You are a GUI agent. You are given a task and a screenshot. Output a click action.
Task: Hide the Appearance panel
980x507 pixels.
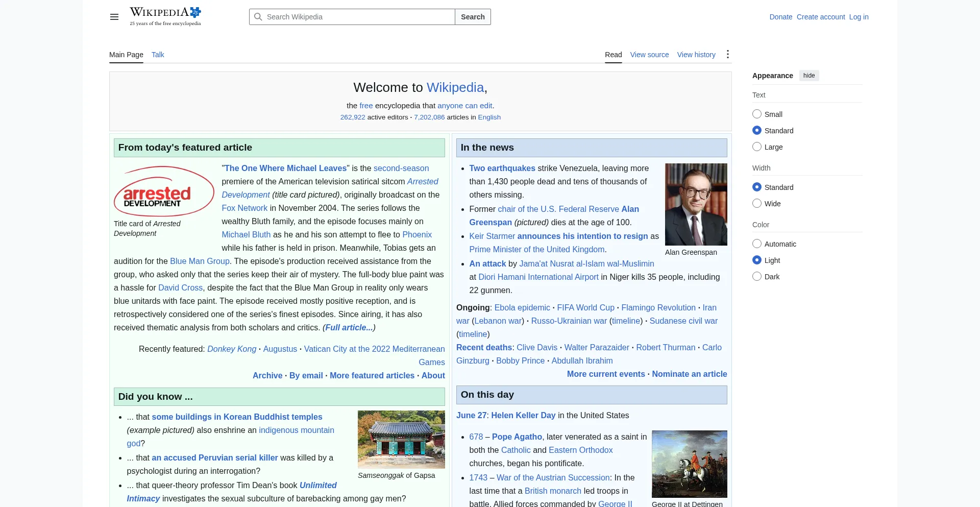[x=809, y=76]
